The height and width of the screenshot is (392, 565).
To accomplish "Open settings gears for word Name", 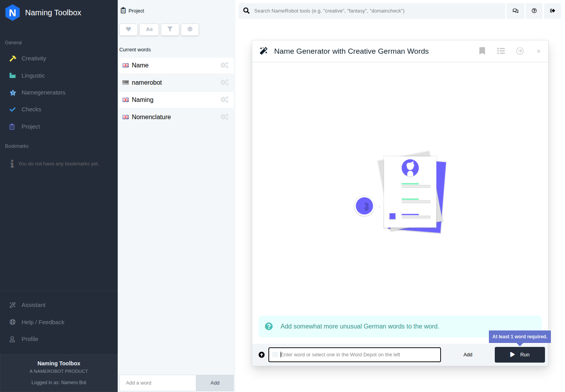I will click(x=224, y=65).
